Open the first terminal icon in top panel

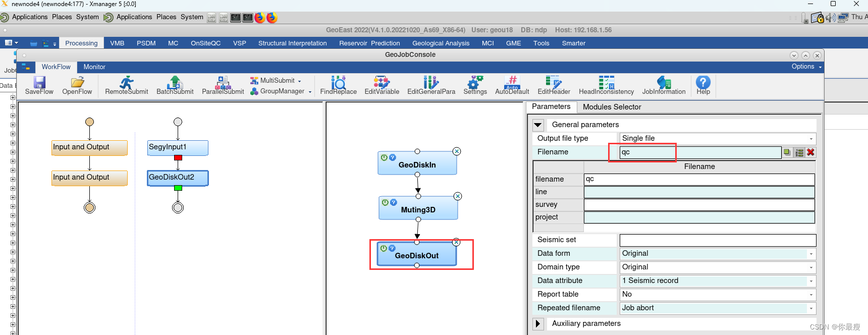click(236, 18)
